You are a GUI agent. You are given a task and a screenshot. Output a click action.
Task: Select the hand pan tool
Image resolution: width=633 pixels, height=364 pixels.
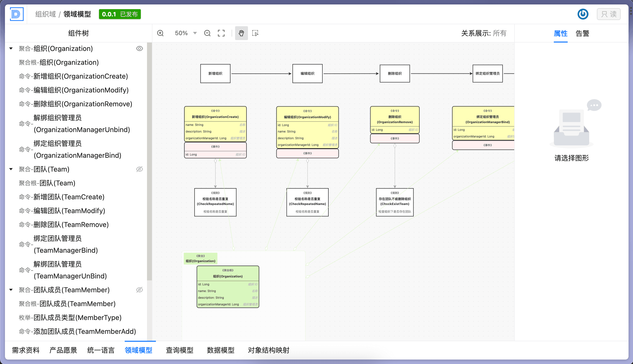tap(241, 33)
